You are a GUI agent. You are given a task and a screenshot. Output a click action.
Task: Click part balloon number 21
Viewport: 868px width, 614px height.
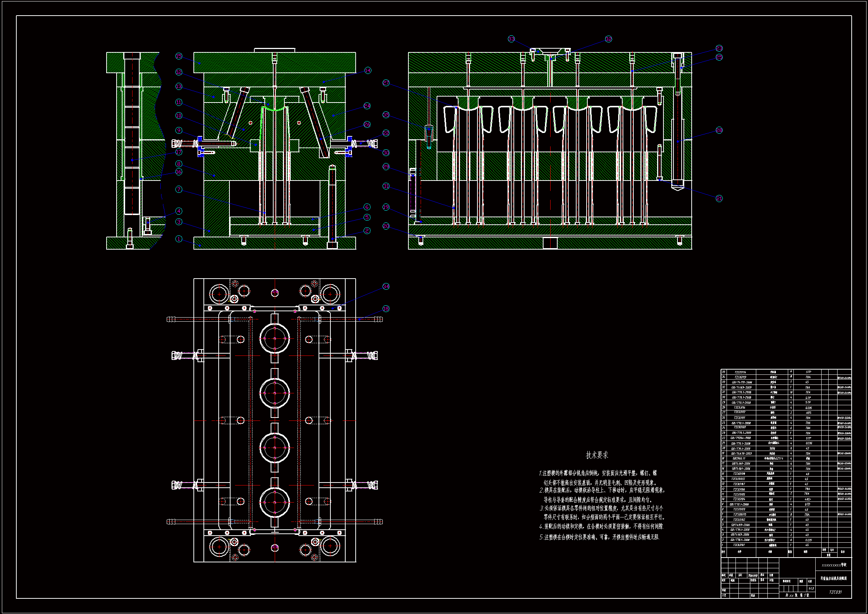tap(719, 198)
